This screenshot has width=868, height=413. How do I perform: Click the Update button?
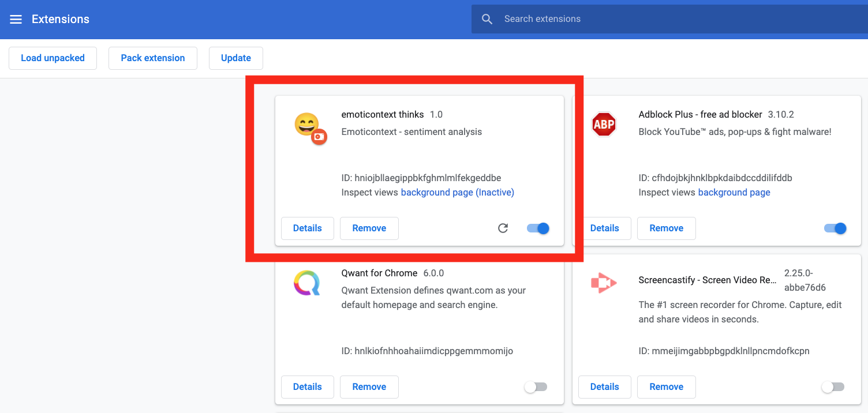tap(236, 58)
